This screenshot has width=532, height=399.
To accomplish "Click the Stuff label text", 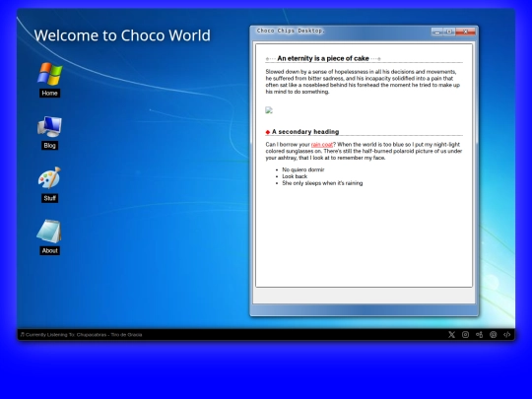I will pyautogui.click(x=50, y=198).
